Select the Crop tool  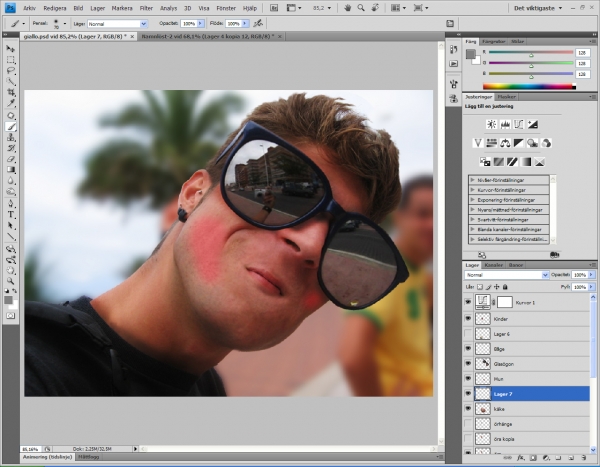click(x=11, y=92)
